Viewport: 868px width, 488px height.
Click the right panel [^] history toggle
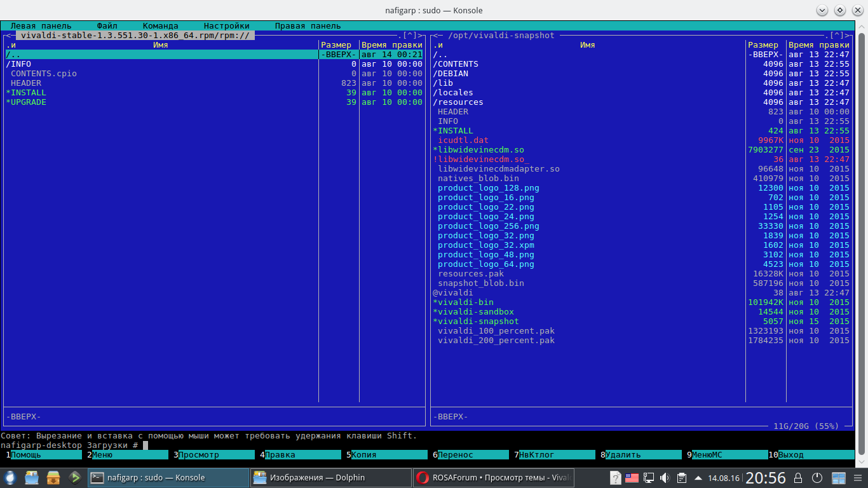point(837,36)
